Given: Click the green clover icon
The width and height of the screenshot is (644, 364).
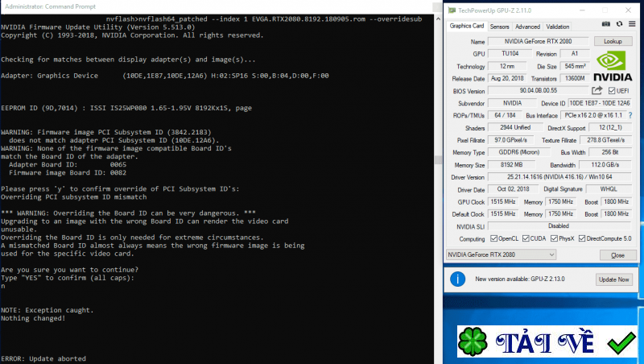Looking at the screenshot, I should pyautogui.click(x=473, y=341).
